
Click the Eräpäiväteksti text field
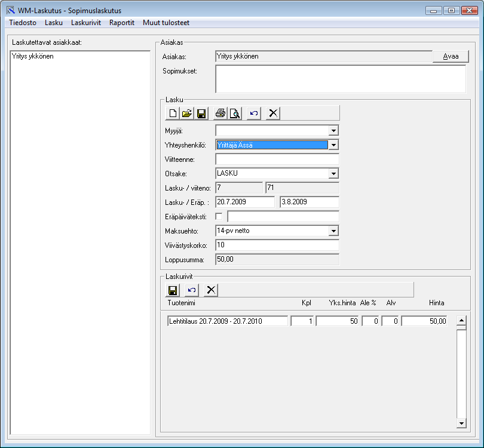pyautogui.click(x=283, y=217)
